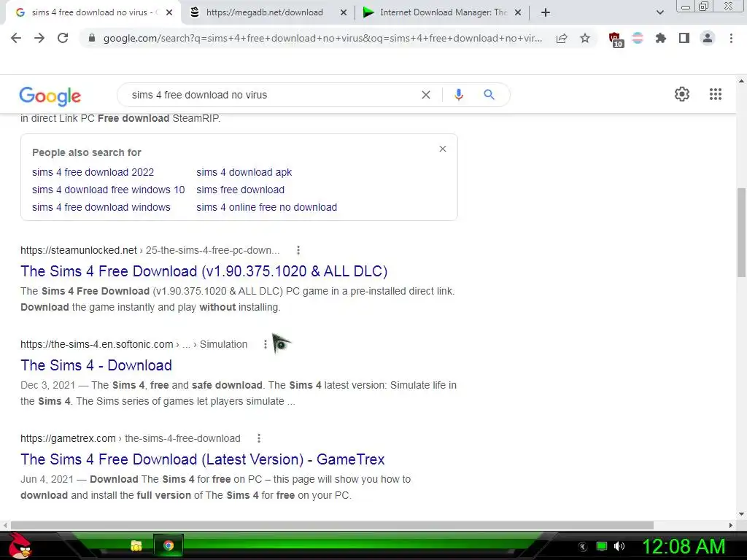The image size is (747, 560).
Task: Open Chrome three-dot menu
Action: click(x=731, y=38)
